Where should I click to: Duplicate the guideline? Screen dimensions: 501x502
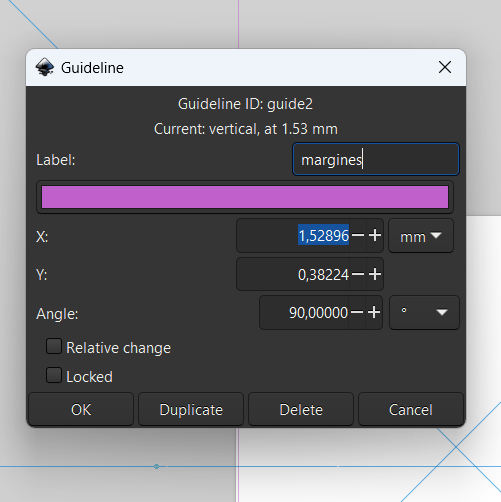pyautogui.click(x=191, y=409)
